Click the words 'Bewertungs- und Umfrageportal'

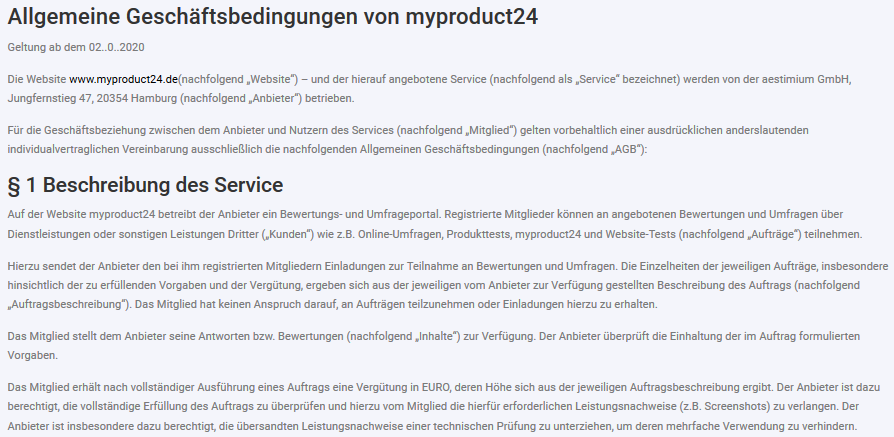(x=360, y=215)
